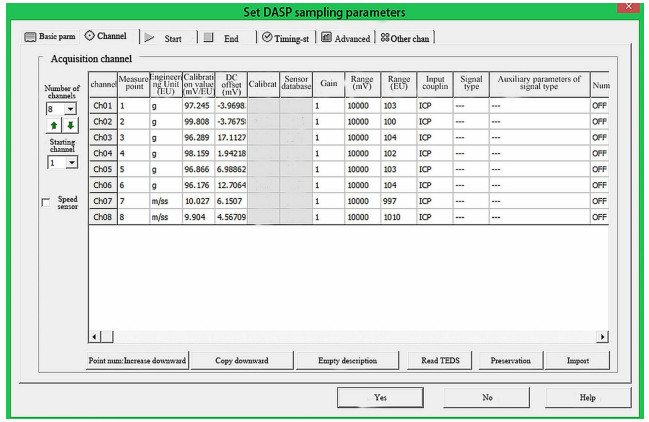Click the Calibrat cell in Ch05 row
The width and height of the screenshot is (649, 422).
pyautogui.click(x=264, y=169)
